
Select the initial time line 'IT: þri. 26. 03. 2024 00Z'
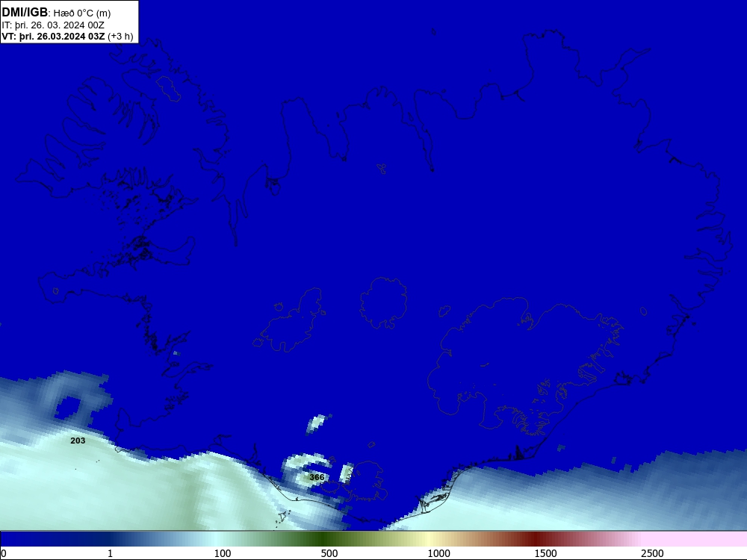53,25
